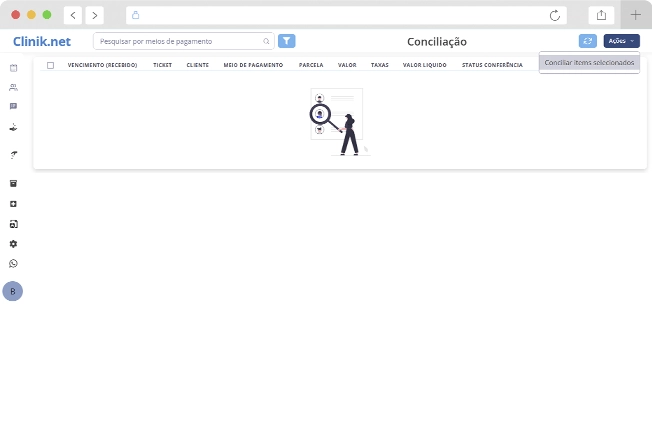652x437 pixels.
Task: Expand the Ações dropdown button
Action: tap(621, 41)
